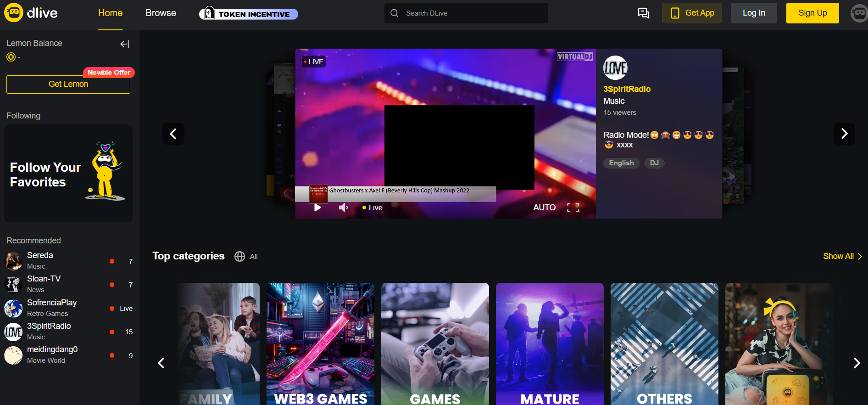868x405 pixels.
Task: Open 3SpiritRadio in the recommended list
Action: 69,332
